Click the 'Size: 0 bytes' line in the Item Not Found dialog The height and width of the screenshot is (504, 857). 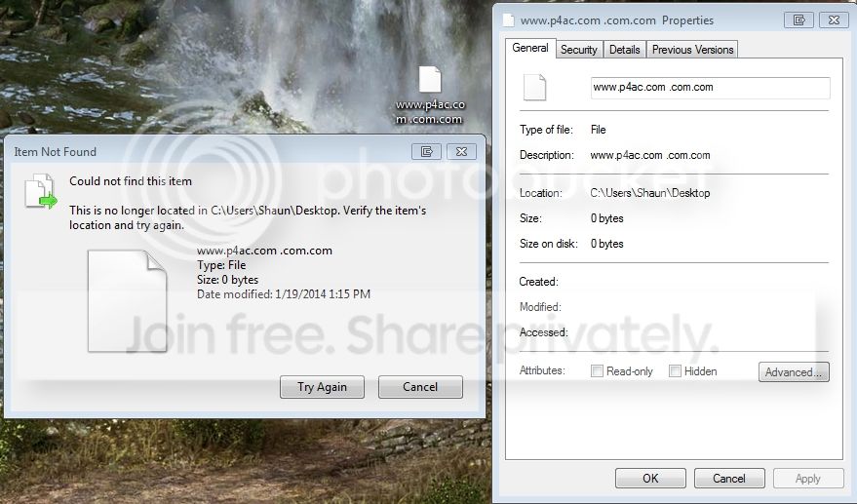227,280
